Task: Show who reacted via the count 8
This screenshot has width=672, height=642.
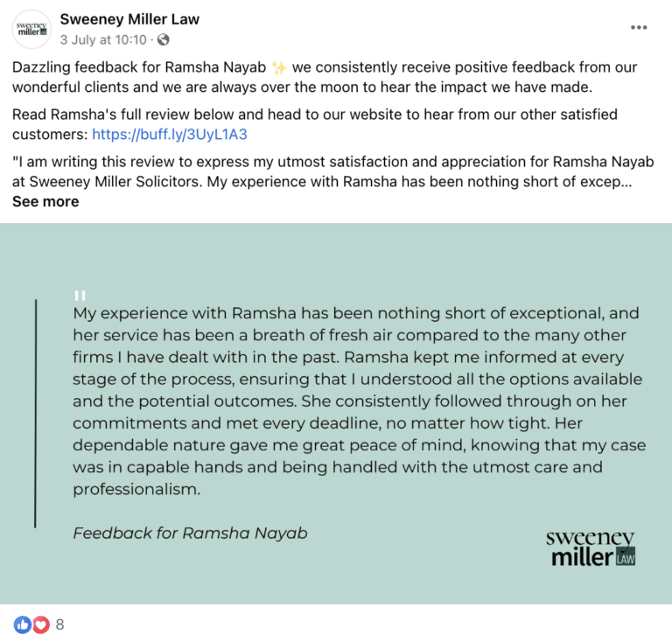Action: (59, 625)
